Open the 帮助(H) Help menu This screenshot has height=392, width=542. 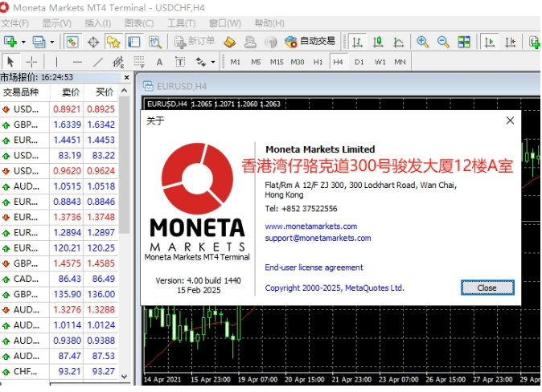click(269, 23)
